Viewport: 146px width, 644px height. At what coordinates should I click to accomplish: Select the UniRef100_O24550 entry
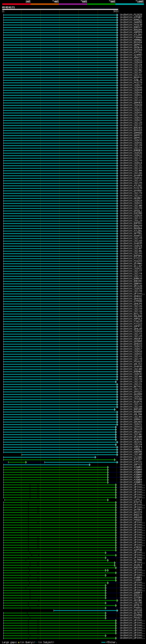(x=131, y=55)
